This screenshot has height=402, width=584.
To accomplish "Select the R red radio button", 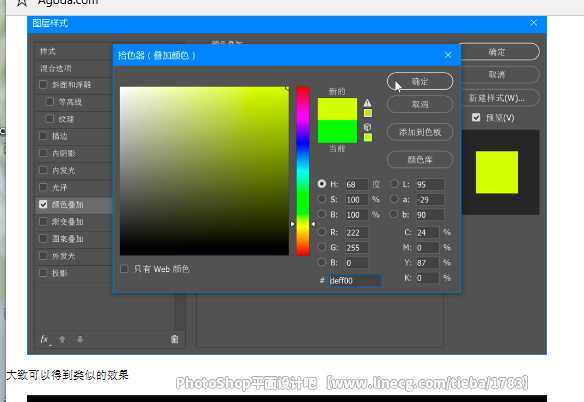I will click(321, 232).
